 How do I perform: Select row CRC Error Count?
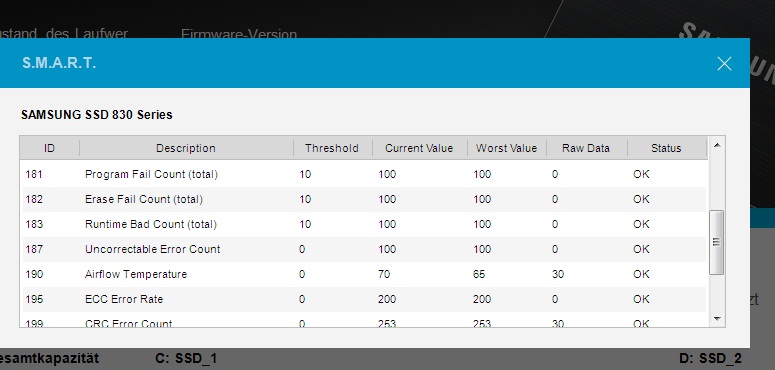(363, 320)
